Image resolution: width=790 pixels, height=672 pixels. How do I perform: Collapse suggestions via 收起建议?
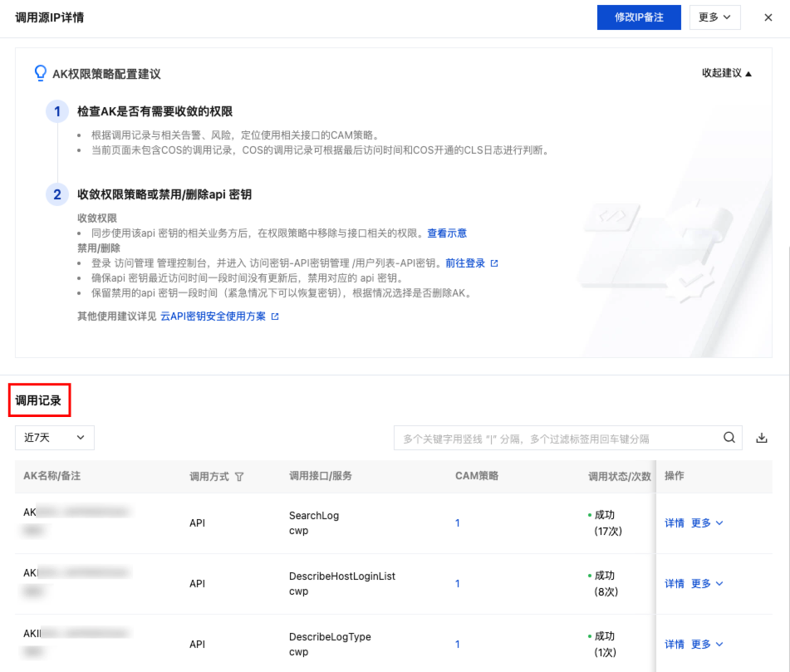[727, 74]
